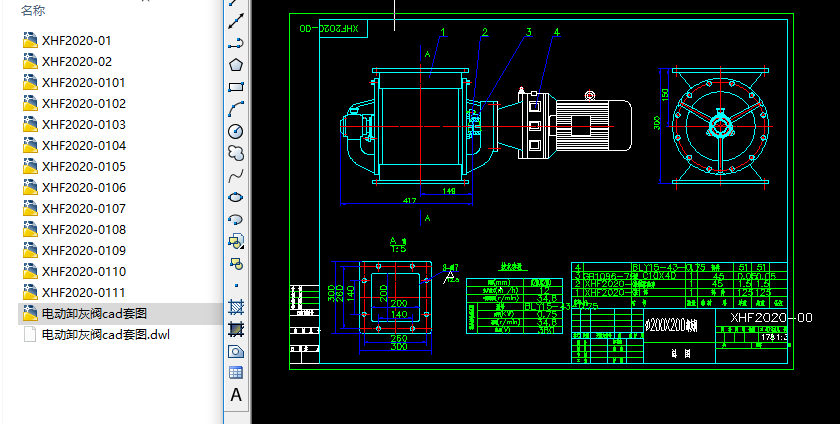Pick the Circle draw tool
Screen dimensions: 840x424
236,130
